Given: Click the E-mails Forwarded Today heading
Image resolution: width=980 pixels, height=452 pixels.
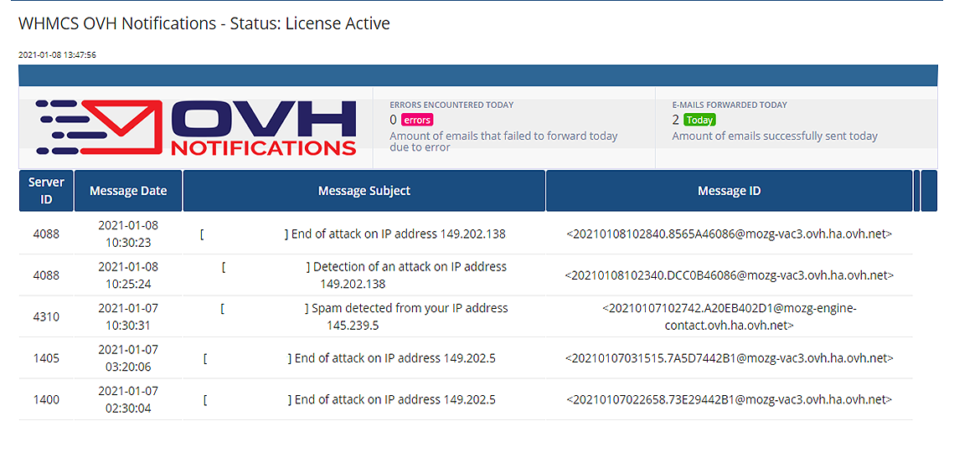Looking at the screenshot, I should (730, 105).
